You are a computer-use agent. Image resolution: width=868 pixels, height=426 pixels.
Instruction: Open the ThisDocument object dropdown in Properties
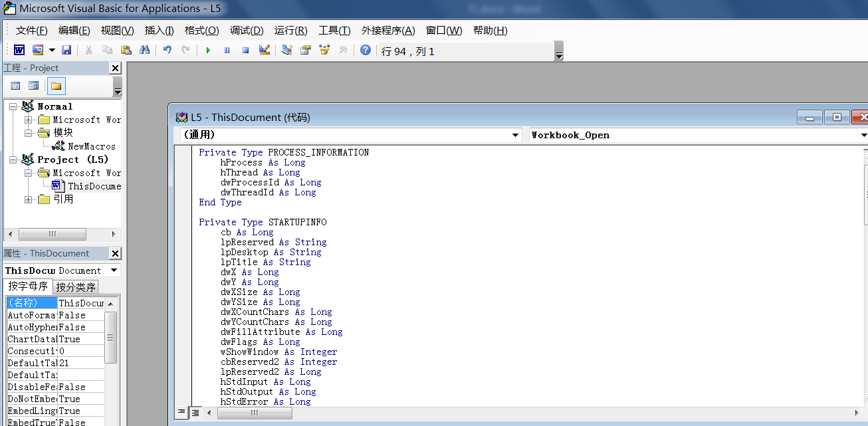114,270
